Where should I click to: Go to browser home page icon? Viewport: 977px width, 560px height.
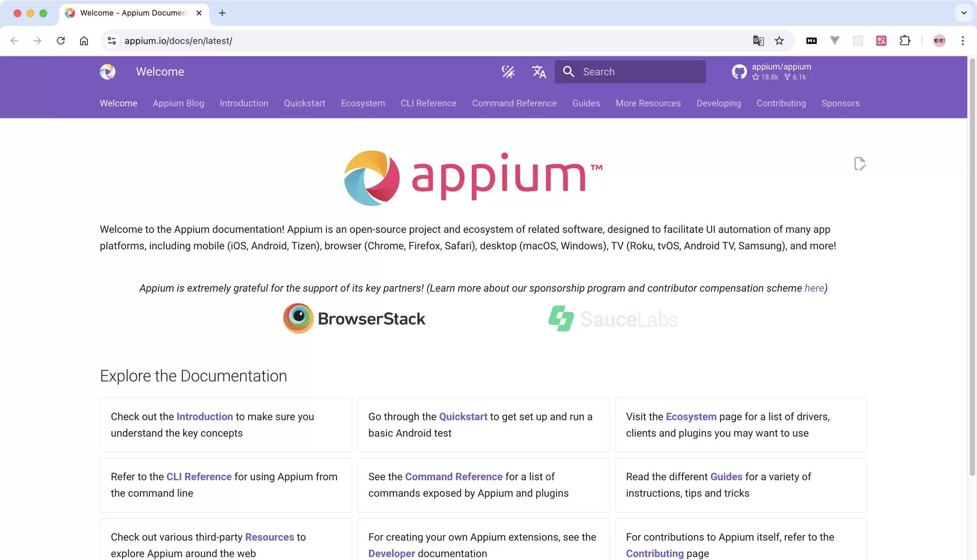tap(84, 41)
